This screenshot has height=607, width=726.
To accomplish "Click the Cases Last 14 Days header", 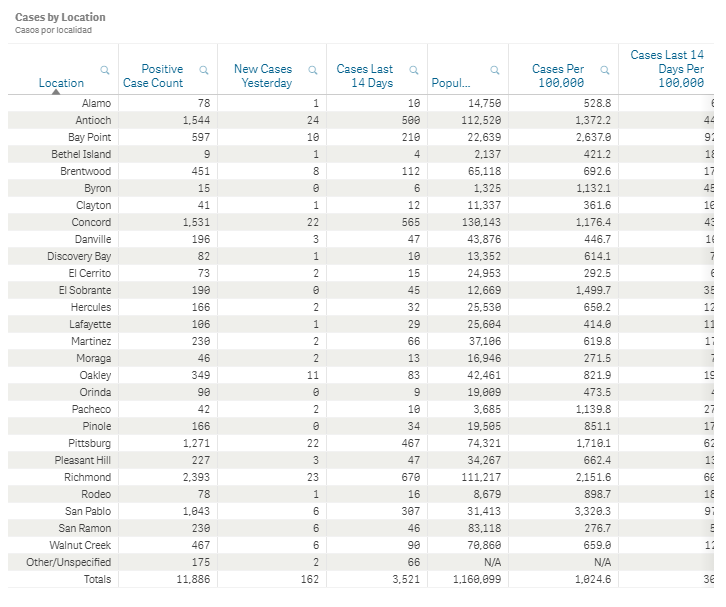I will [365, 76].
